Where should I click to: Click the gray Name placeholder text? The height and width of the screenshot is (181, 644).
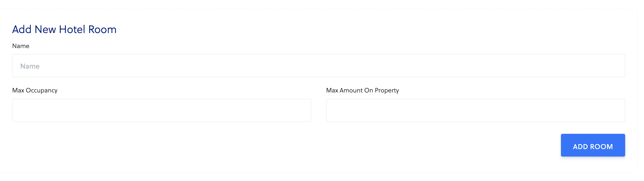coord(30,66)
